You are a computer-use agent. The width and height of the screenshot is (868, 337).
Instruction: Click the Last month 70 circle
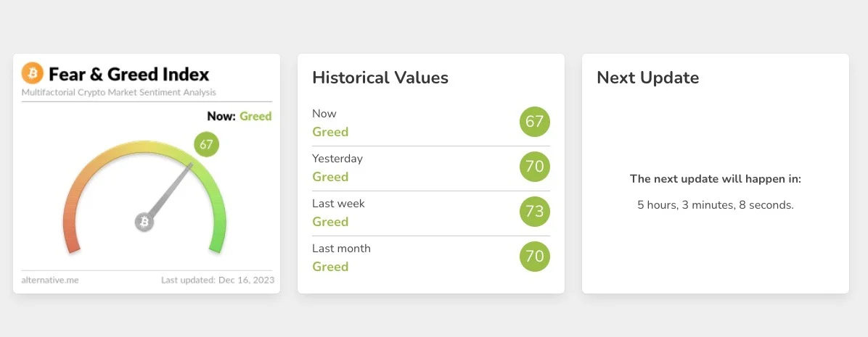pos(535,257)
